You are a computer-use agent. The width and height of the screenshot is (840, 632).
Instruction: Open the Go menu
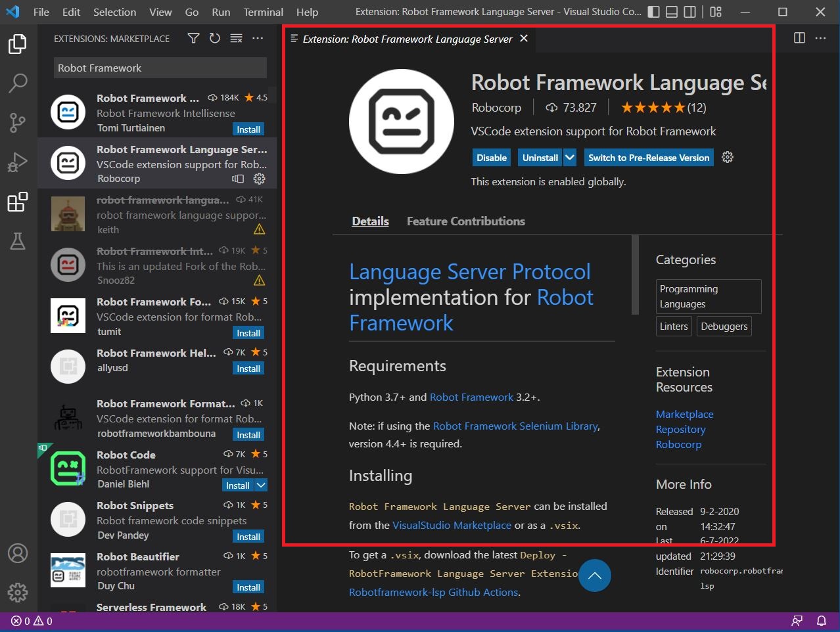tap(192, 12)
